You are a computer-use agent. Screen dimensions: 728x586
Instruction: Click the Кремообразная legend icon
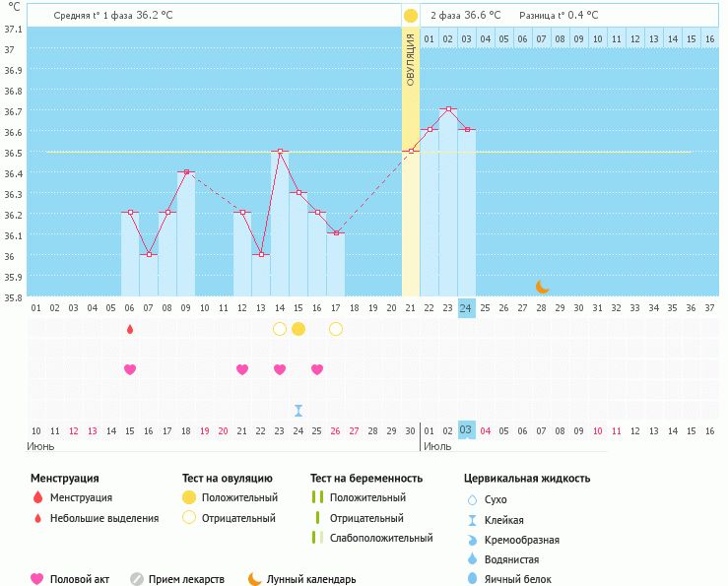[472, 540]
